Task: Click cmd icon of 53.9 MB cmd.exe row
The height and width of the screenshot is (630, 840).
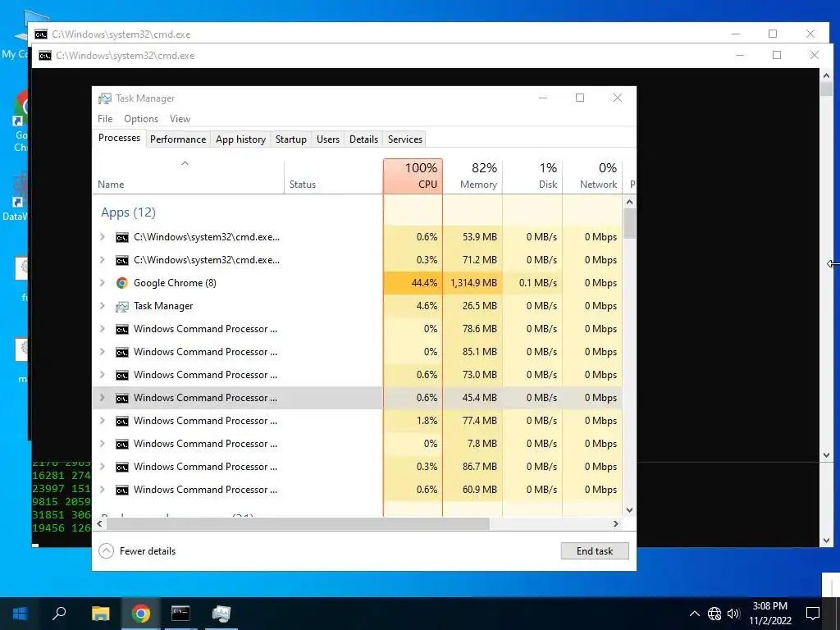Action: [122, 237]
